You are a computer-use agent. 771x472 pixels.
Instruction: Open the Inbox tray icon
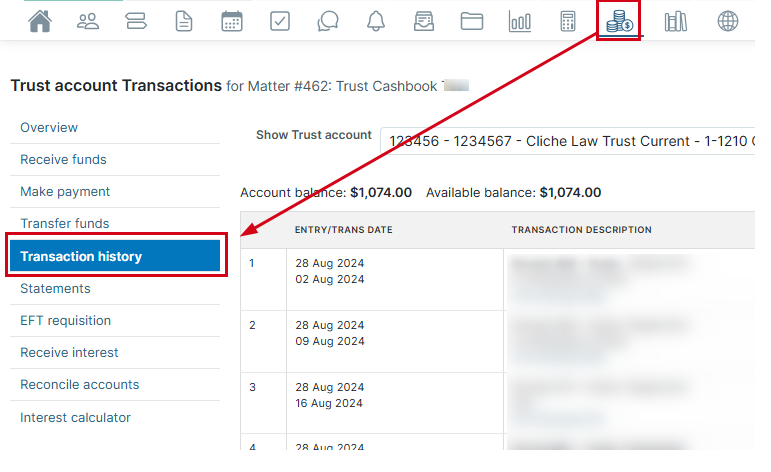[x=424, y=21]
